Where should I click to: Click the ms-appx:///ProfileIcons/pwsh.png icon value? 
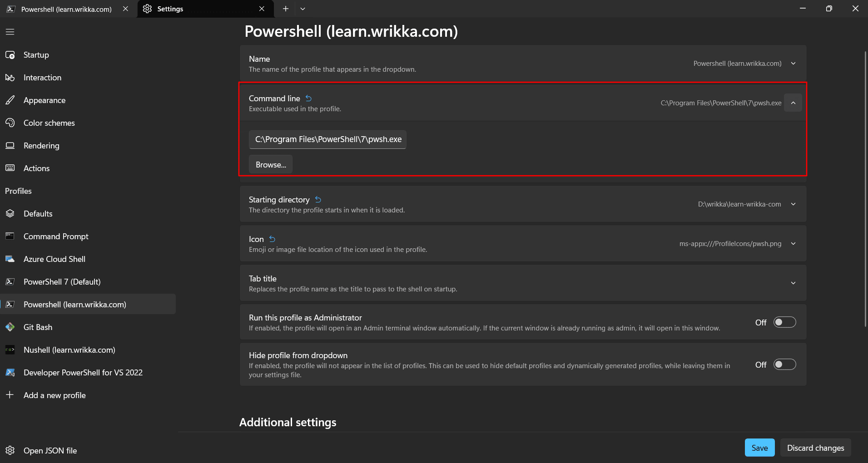click(730, 244)
